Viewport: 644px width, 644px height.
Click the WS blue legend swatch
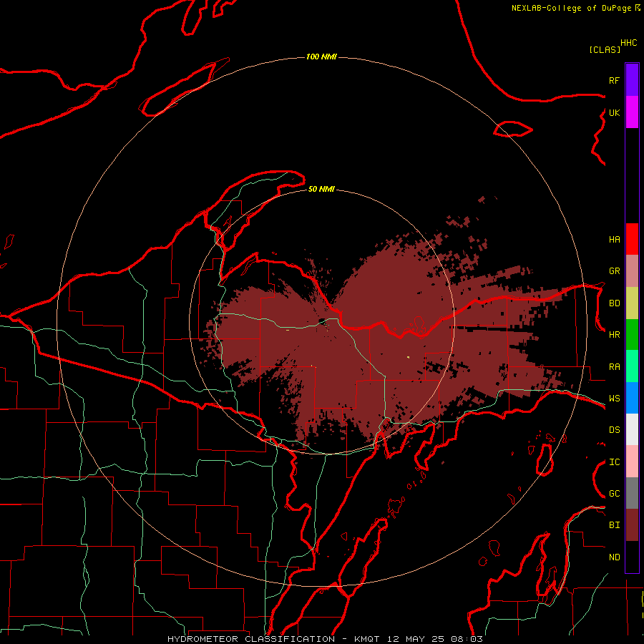[632, 398]
